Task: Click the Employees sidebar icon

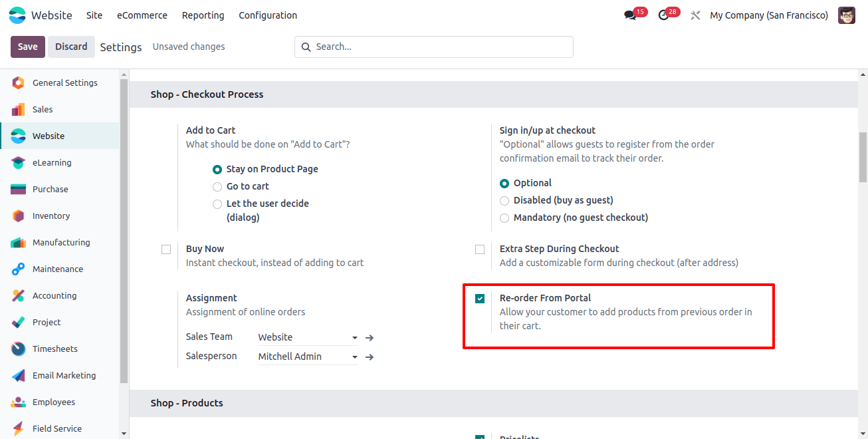Action: coord(18,402)
